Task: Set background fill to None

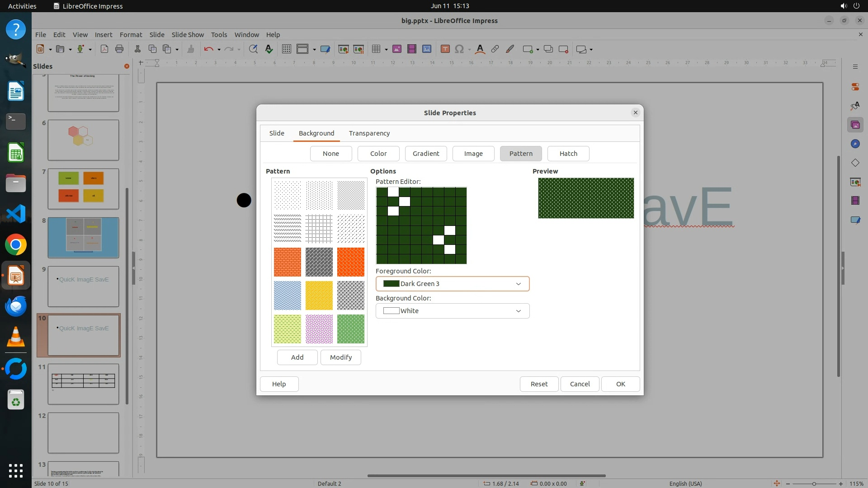Action: pyautogui.click(x=331, y=154)
